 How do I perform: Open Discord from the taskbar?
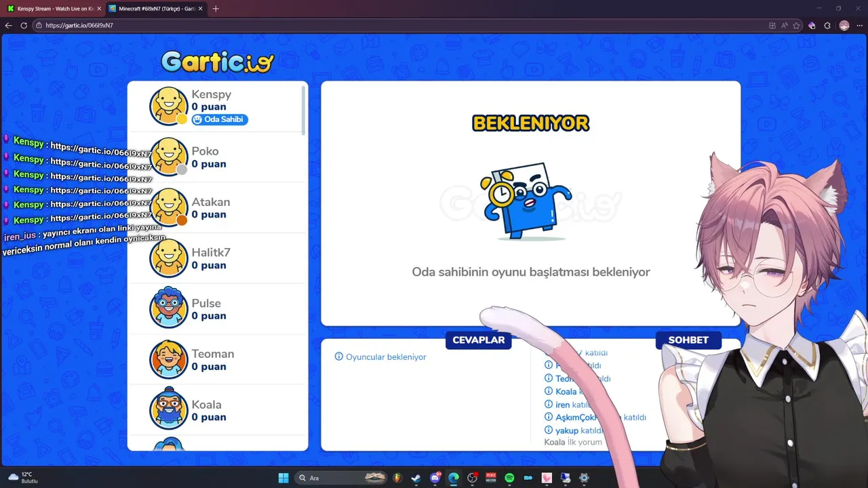pos(435,478)
